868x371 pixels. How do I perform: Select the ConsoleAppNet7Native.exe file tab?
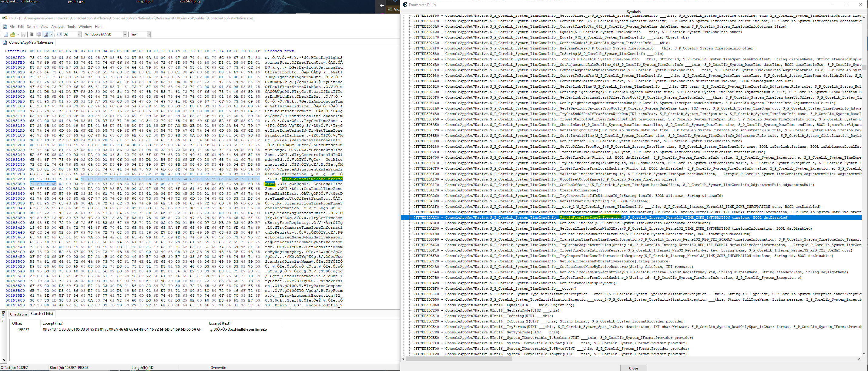pos(31,42)
